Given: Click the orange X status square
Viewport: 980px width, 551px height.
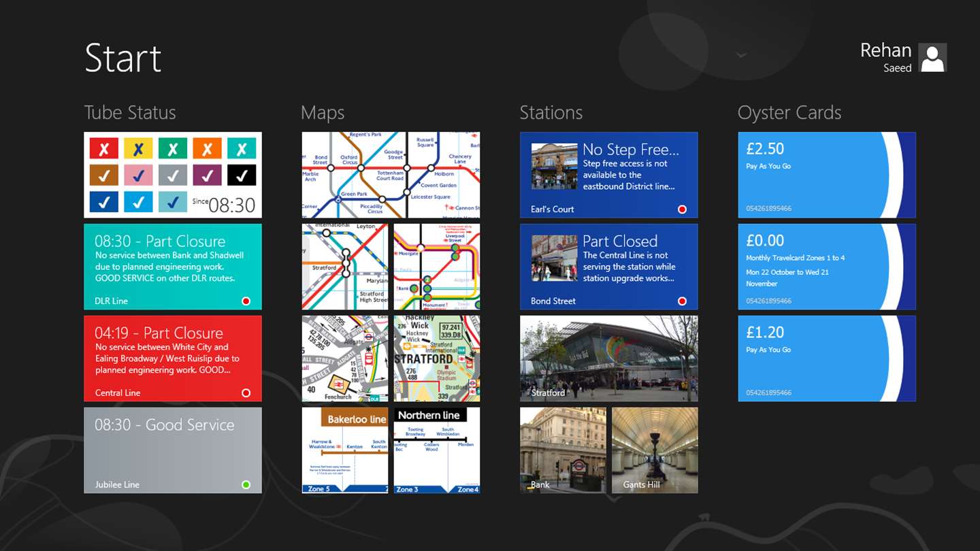Looking at the screenshot, I should [x=207, y=148].
